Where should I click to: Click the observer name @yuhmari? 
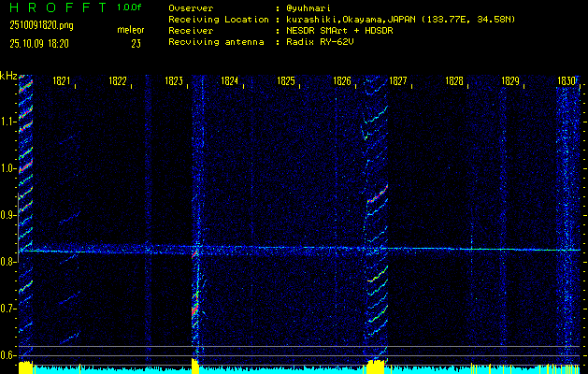308,8
